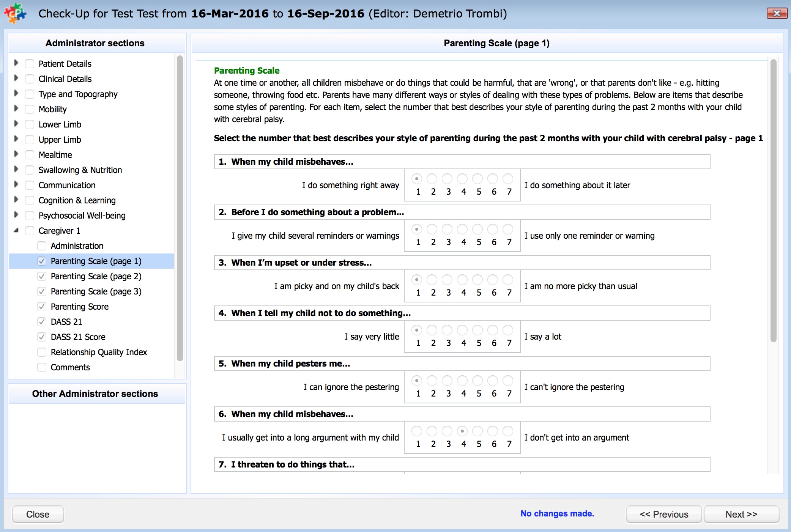The width and height of the screenshot is (791, 532).
Task: Select rating 1 for question 6
Action: pos(417,431)
